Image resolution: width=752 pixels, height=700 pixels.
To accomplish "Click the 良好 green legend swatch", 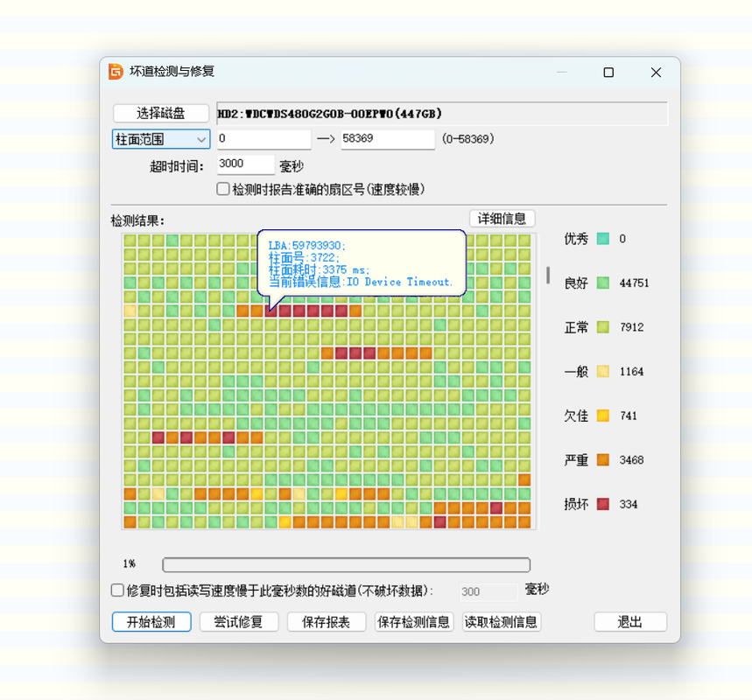I will pos(603,283).
